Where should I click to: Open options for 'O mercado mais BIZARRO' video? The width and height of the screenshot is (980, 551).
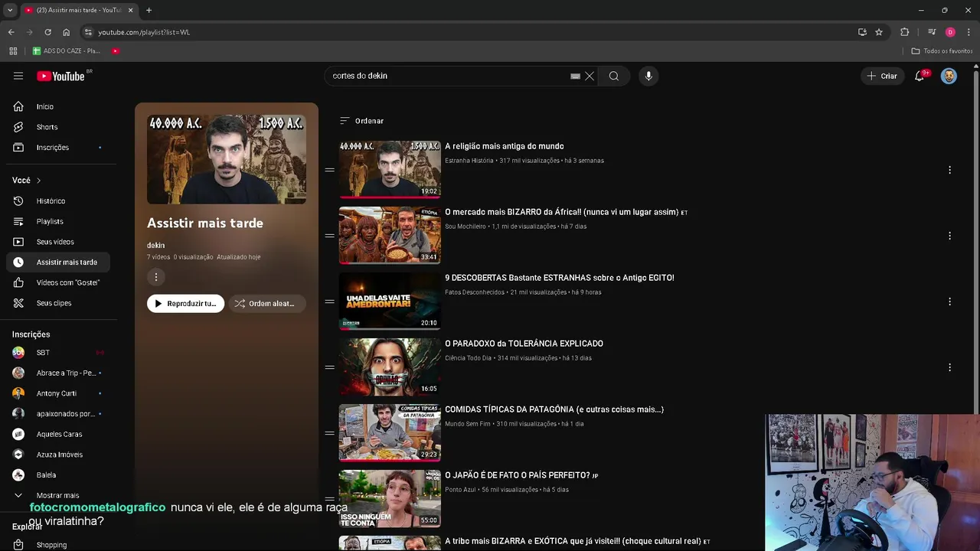(949, 236)
